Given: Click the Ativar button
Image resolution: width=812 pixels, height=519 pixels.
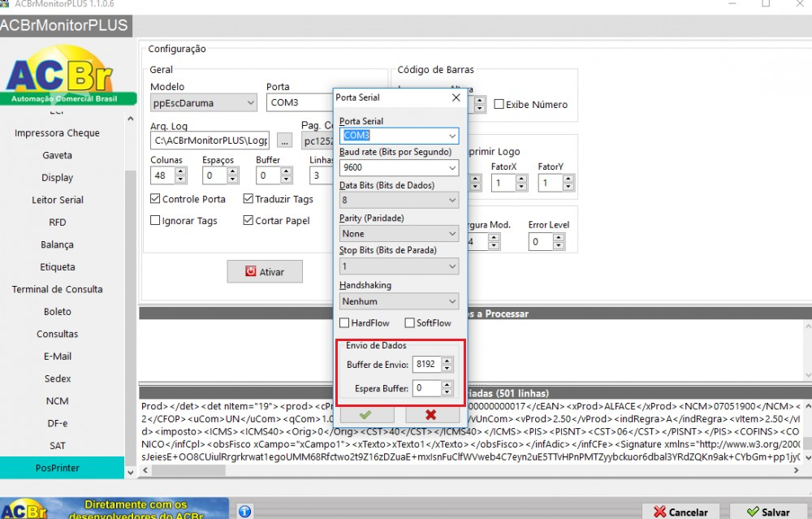Looking at the screenshot, I should click(265, 271).
